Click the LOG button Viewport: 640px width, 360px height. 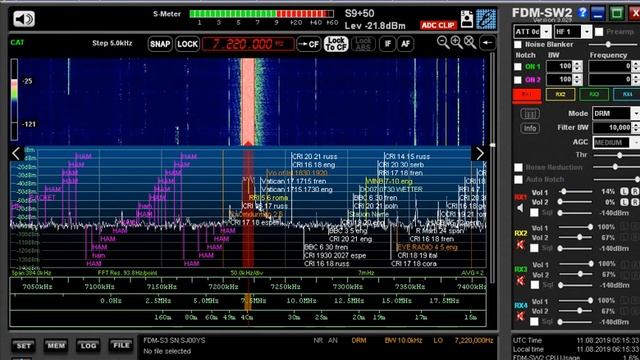pos(88,346)
